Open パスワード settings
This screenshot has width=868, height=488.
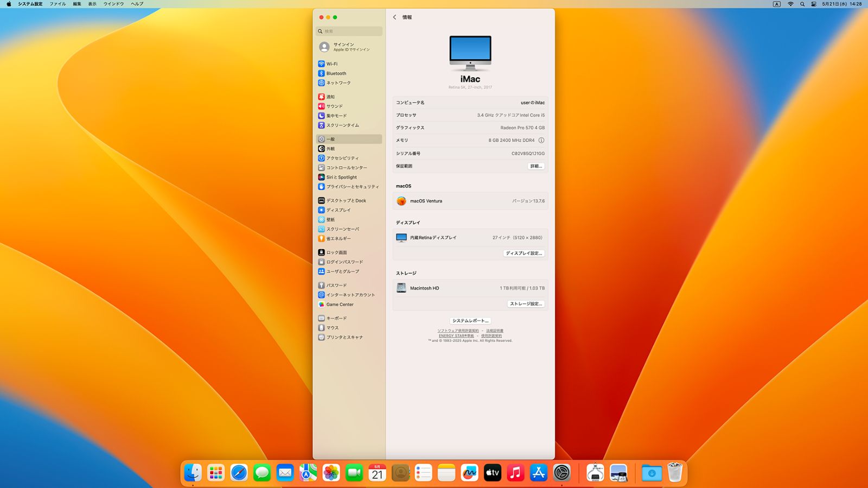[x=349, y=286]
